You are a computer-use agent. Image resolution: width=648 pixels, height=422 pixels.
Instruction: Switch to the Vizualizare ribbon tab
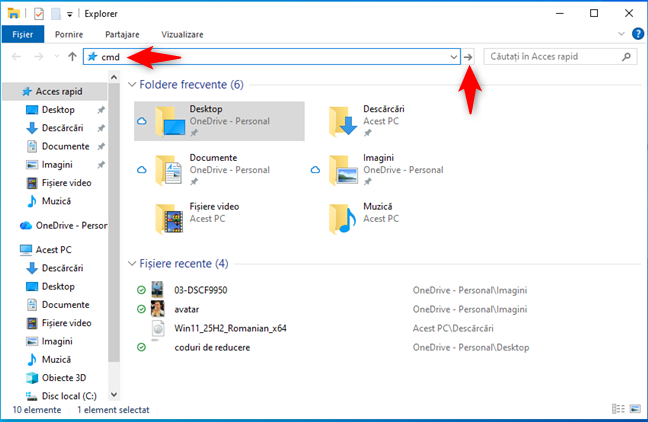pos(182,34)
